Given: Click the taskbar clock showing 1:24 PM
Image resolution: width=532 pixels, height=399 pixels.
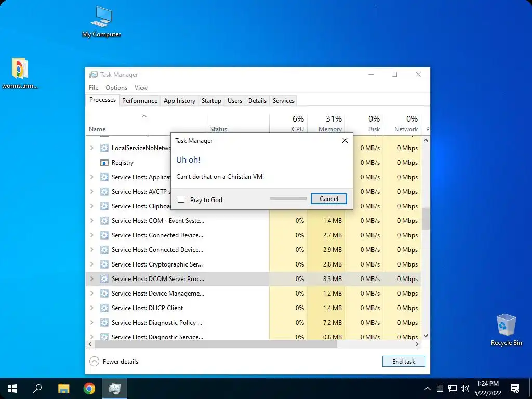Looking at the screenshot, I should 487,389.
